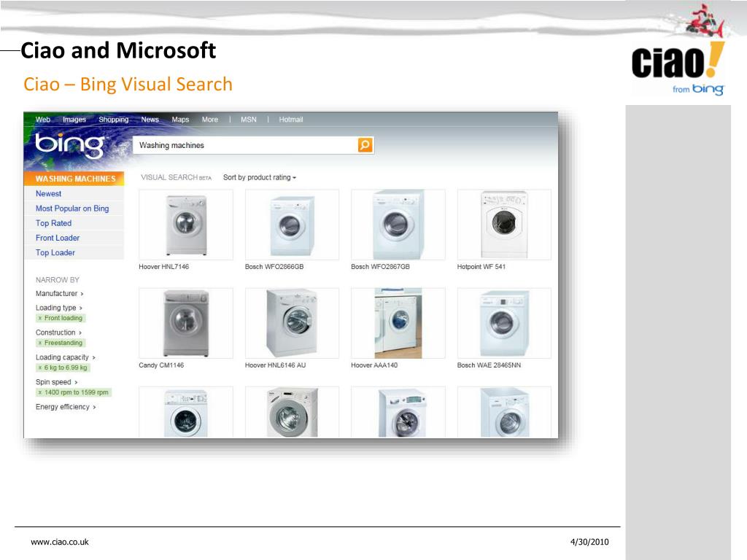
Task: Switch to the News tab
Action: click(x=150, y=120)
